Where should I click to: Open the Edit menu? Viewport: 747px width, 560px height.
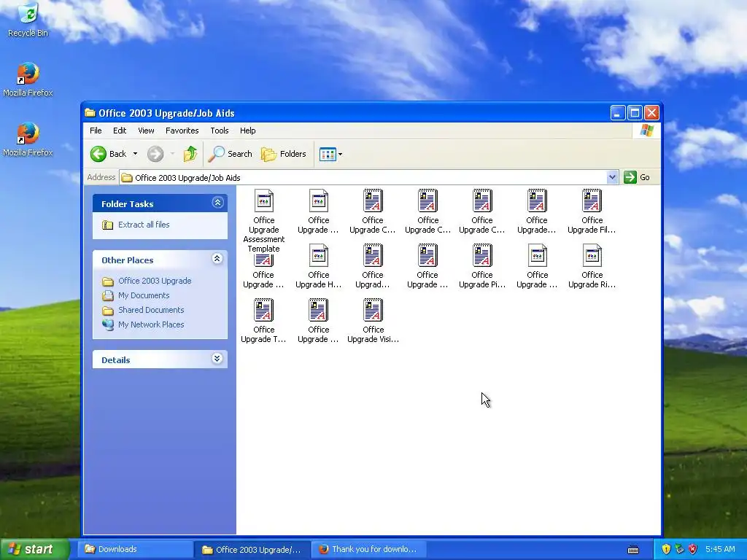pyautogui.click(x=120, y=131)
